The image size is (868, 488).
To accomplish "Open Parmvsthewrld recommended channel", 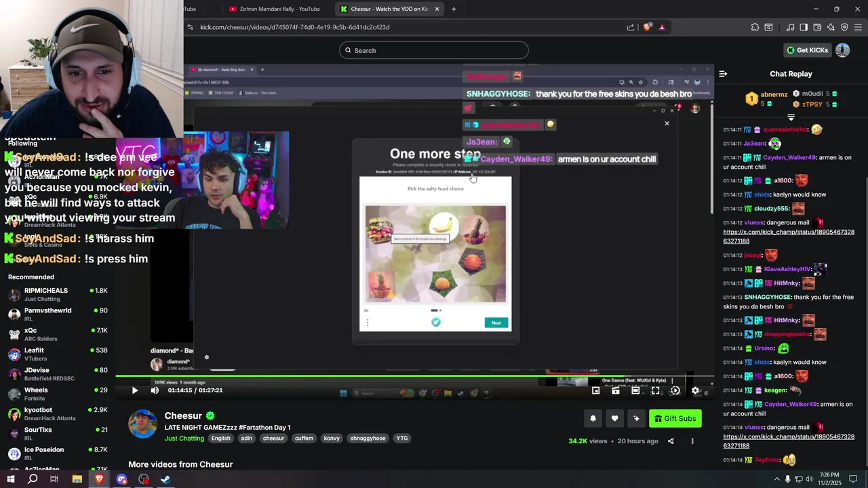I will [x=58, y=314].
